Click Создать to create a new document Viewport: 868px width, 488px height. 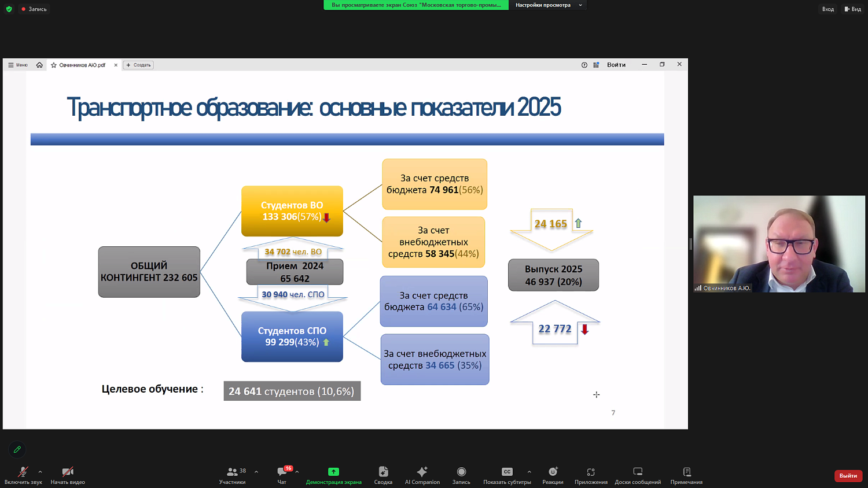pyautogui.click(x=138, y=65)
